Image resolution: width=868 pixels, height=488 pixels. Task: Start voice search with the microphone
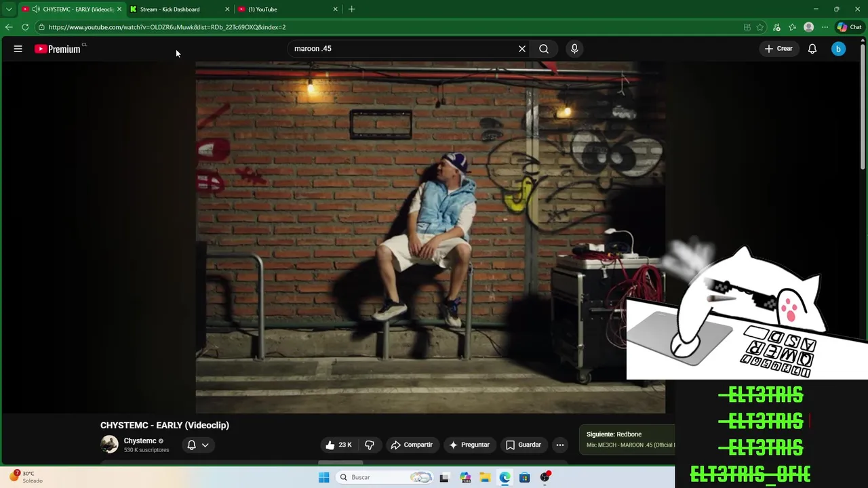tap(574, 49)
